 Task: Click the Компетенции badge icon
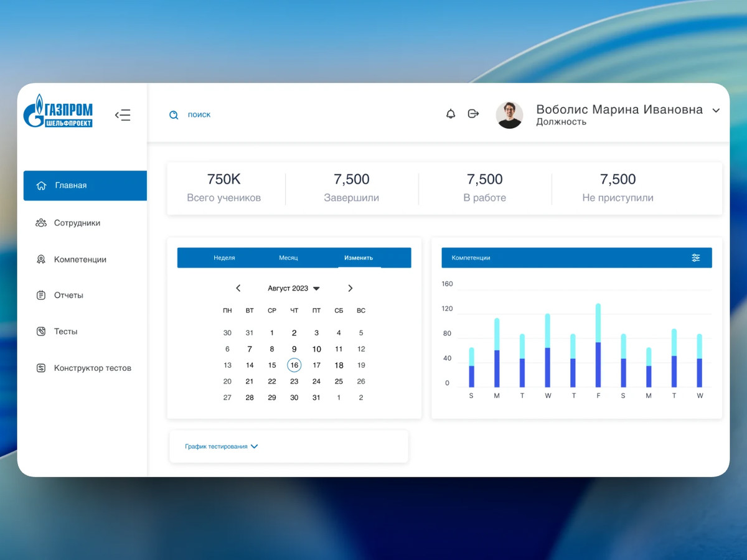pyautogui.click(x=41, y=259)
